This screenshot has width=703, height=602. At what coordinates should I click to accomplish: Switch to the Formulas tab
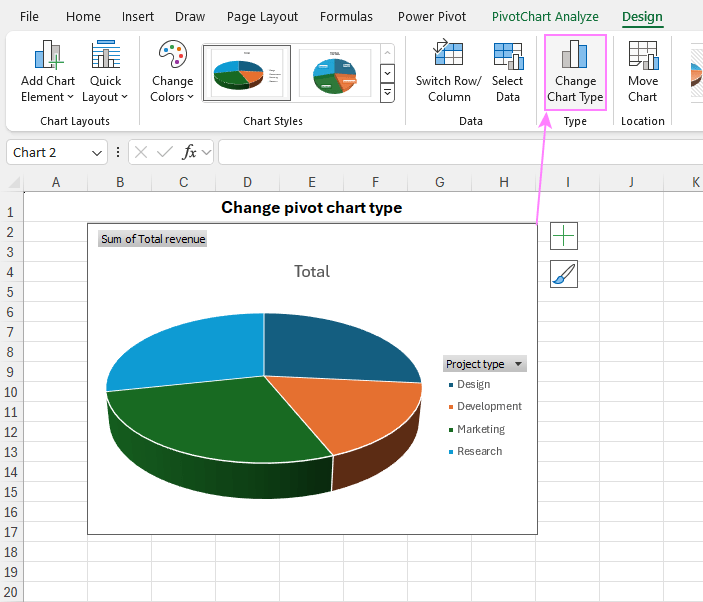point(346,17)
